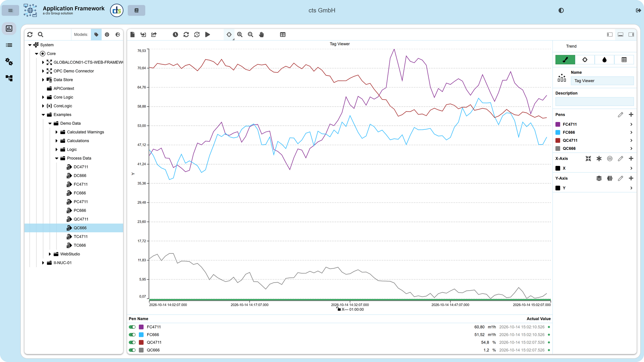Edit the Y-Axis settings pencil
This screenshot has width=644, height=362.
pyautogui.click(x=620, y=178)
